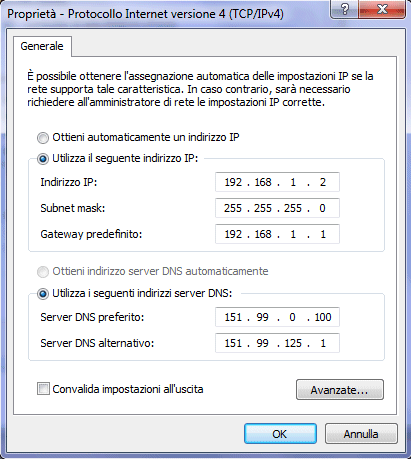Image resolution: width=411 pixels, height=459 pixels.
Task: Click the Server DNS alternativo field
Action: (x=277, y=343)
